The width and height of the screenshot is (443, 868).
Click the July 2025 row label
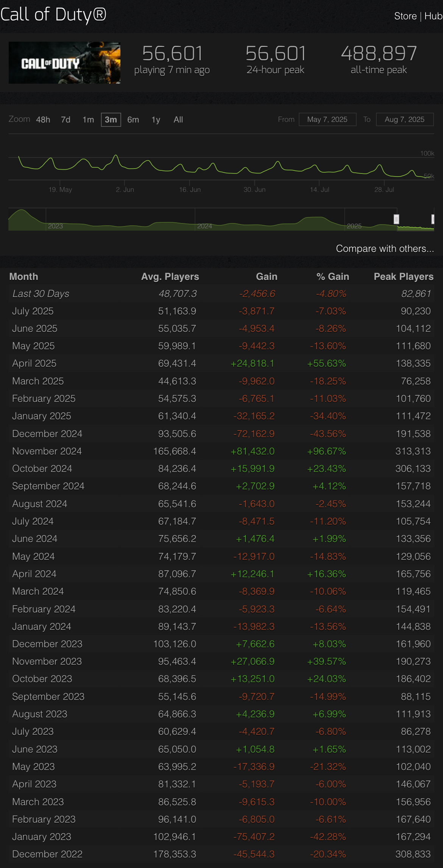33,311
